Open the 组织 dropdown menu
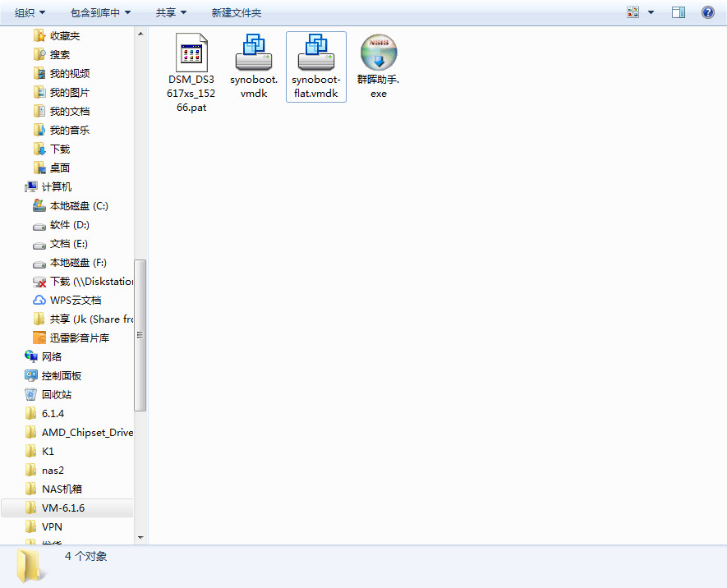 tap(30, 12)
